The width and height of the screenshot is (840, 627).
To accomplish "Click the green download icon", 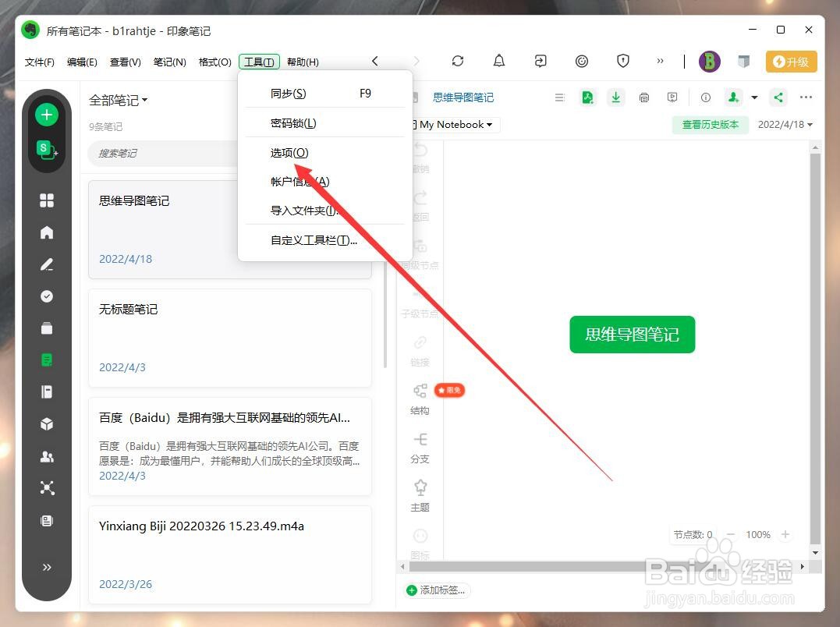I will coord(616,97).
